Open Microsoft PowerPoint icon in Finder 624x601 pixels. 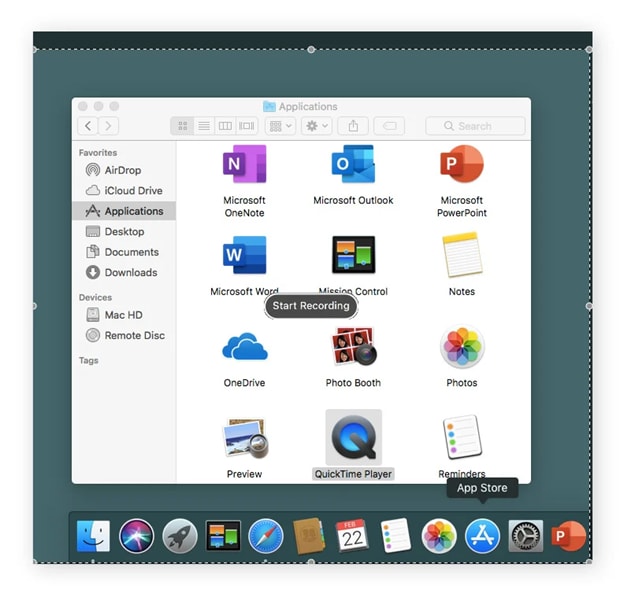[x=462, y=164]
